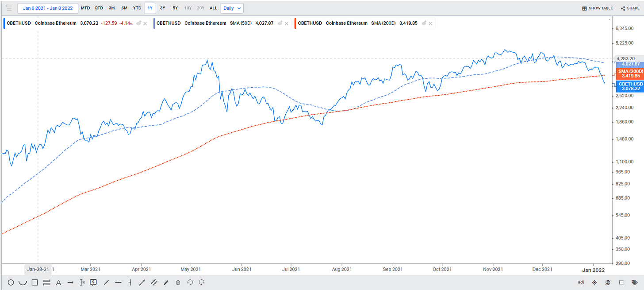Viewport: 644px width, 290px height.
Task: Click settings icon on CBETHUSD price legend
Action: click(140, 23)
